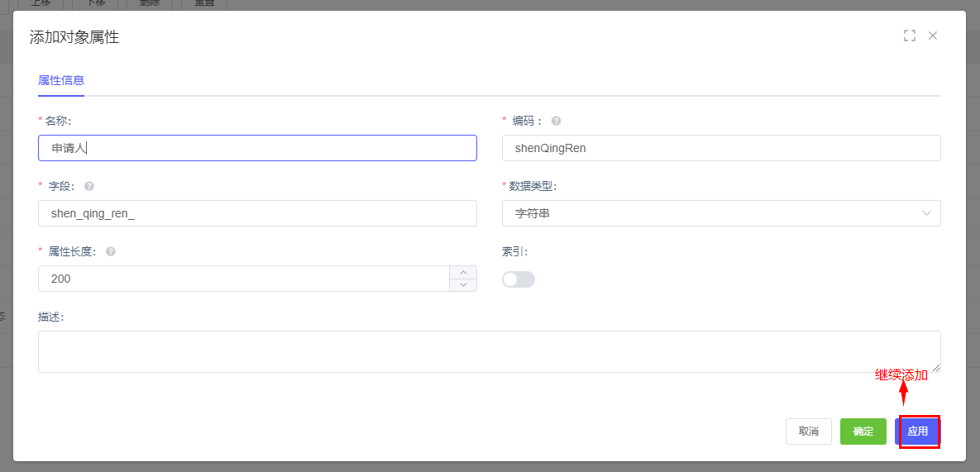Enable the 索引 toggle switch
This screenshot has width=980, height=472.
[x=519, y=279]
